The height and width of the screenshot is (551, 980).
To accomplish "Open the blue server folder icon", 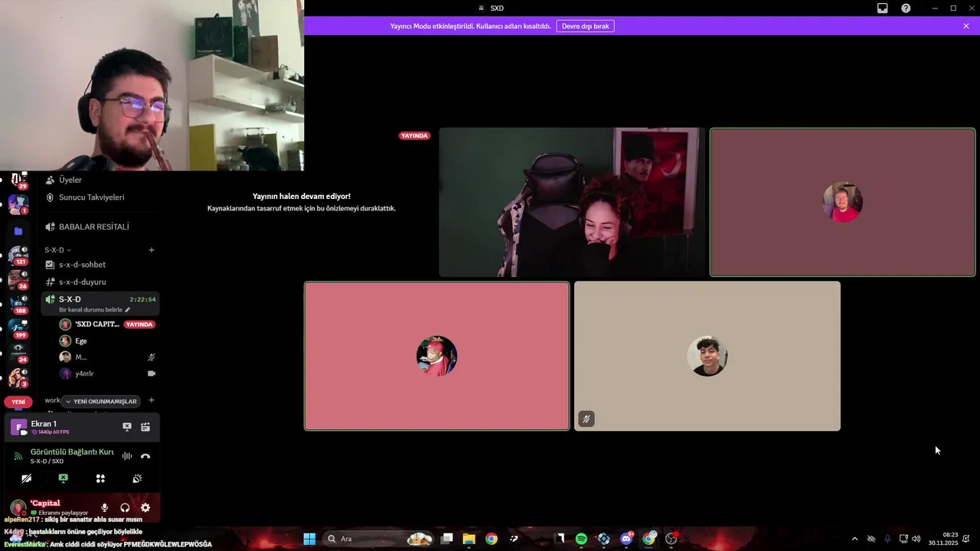I will pyautogui.click(x=18, y=231).
